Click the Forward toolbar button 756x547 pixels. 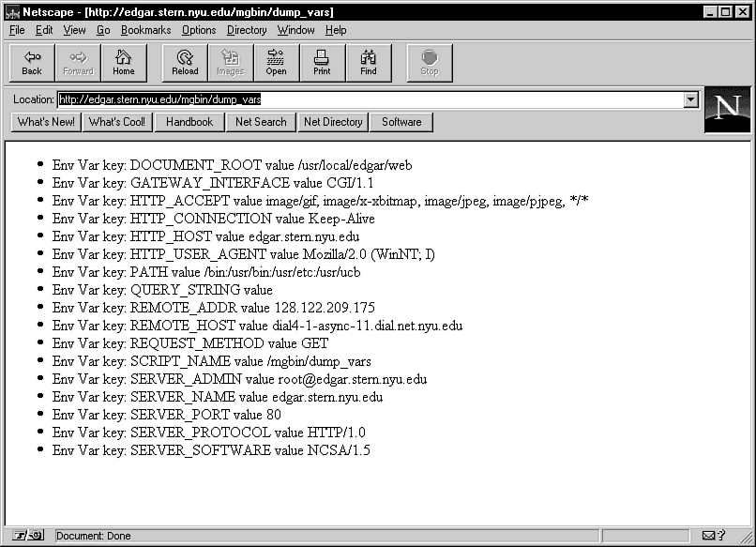click(x=78, y=62)
